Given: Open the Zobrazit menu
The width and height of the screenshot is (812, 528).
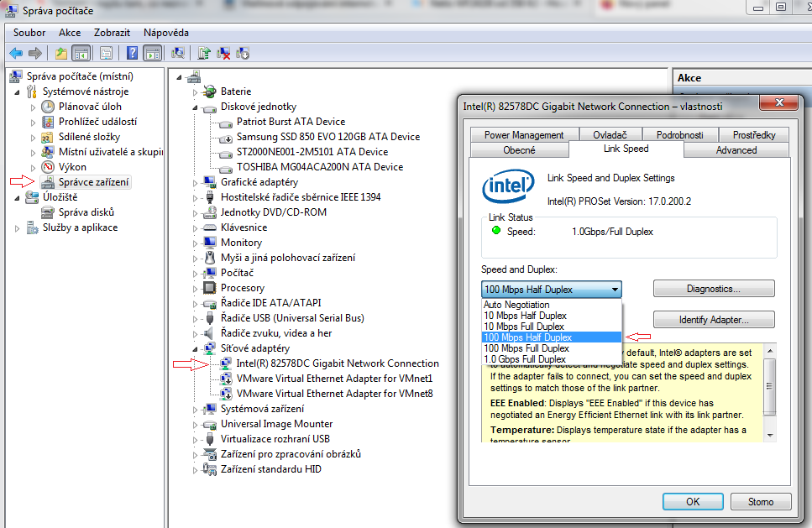Looking at the screenshot, I should [113, 33].
